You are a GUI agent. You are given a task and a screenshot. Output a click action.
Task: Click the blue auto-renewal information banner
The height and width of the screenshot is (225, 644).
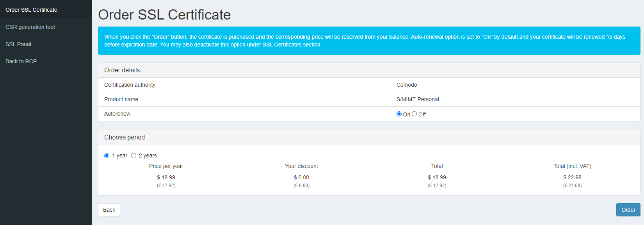tap(369, 41)
